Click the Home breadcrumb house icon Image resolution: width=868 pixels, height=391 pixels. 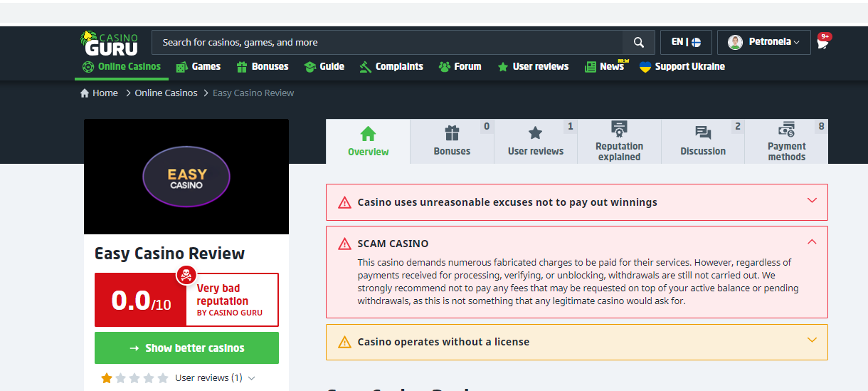tap(85, 93)
